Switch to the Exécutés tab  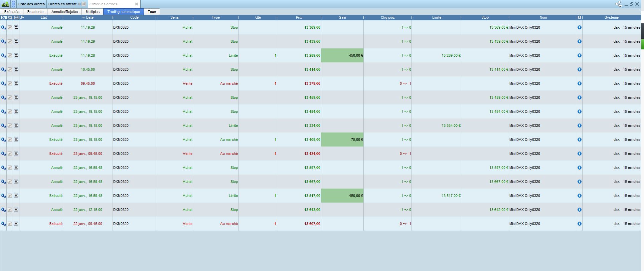12,12
